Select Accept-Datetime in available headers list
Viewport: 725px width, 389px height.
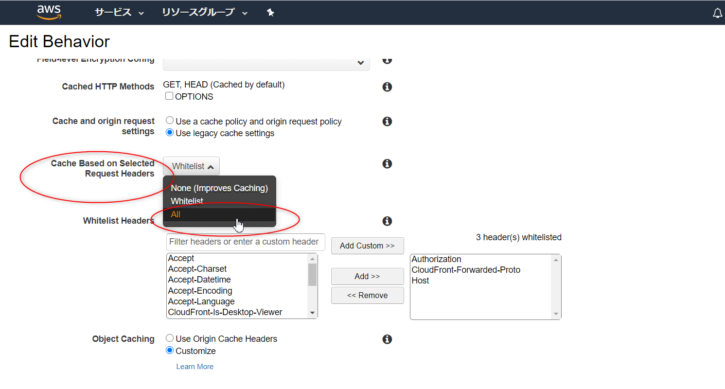[x=237, y=280]
